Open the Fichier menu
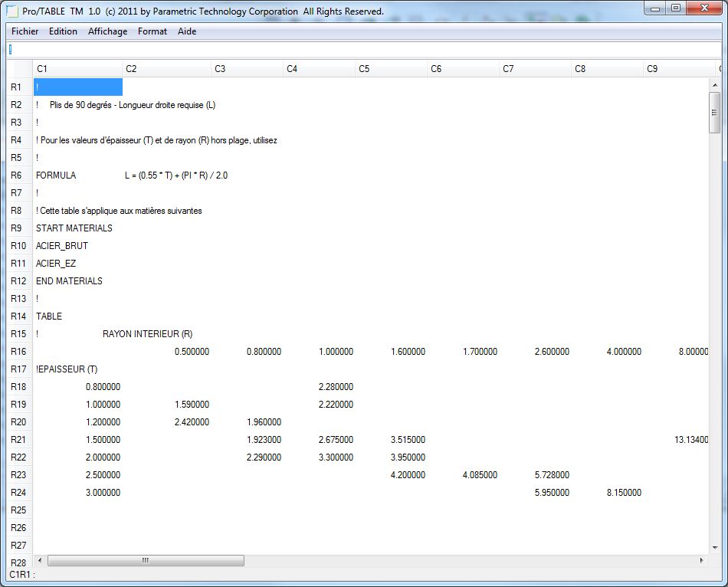Viewport: 728px width, 587px height. coord(25,31)
